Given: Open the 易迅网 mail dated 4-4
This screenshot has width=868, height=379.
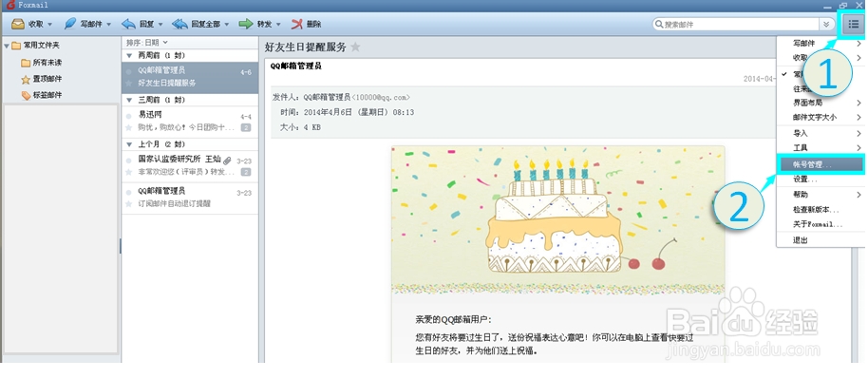Looking at the screenshot, I should click(x=189, y=122).
